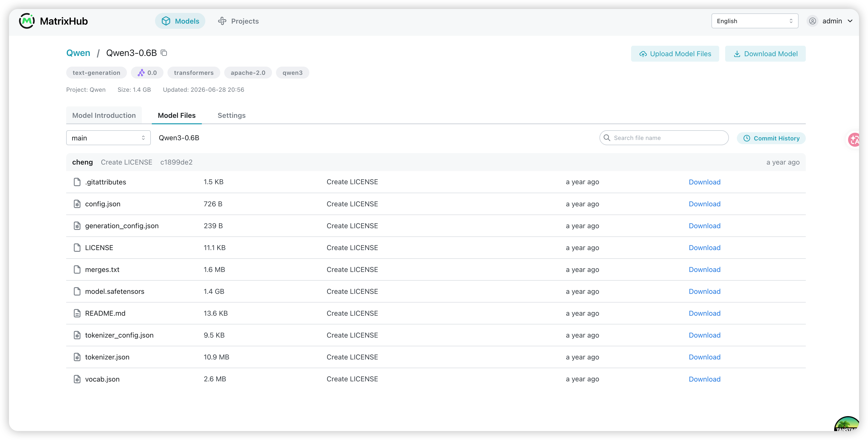This screenshot has width=868, height=440.
Task: Click the README.md file icon
Action: pyautogui.click(x=77, y=313)
